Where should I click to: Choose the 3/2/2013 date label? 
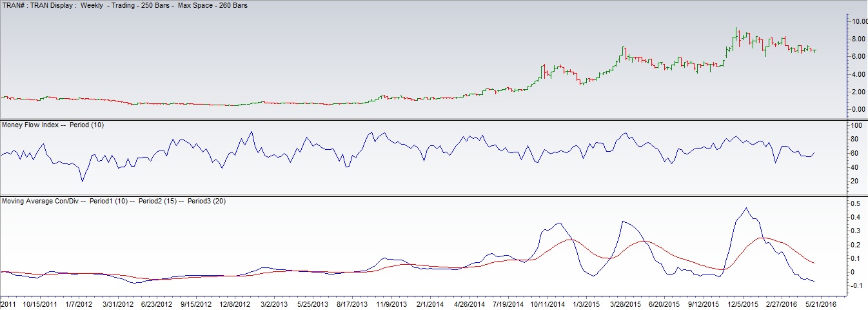(275, 303)
